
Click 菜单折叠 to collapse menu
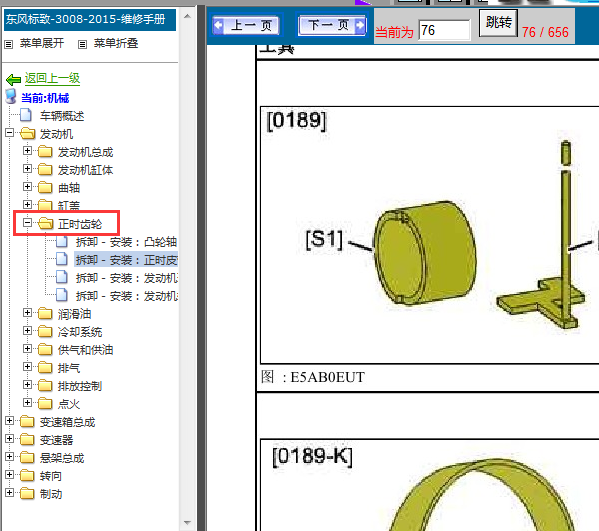(x=116, y=43)
